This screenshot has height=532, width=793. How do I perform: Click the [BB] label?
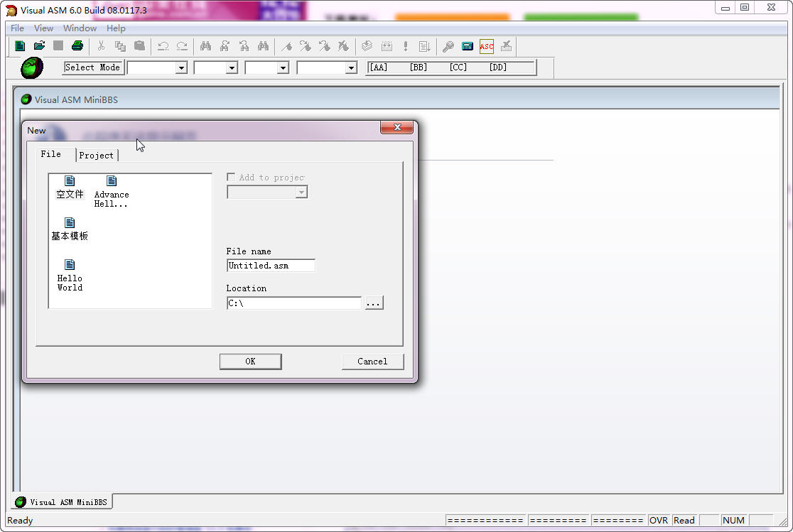coord(419,67)
